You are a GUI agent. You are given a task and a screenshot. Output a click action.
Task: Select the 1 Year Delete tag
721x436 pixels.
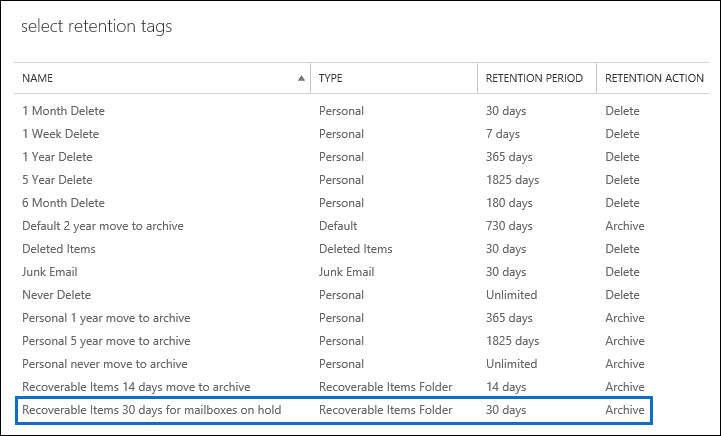pos(58,157)
